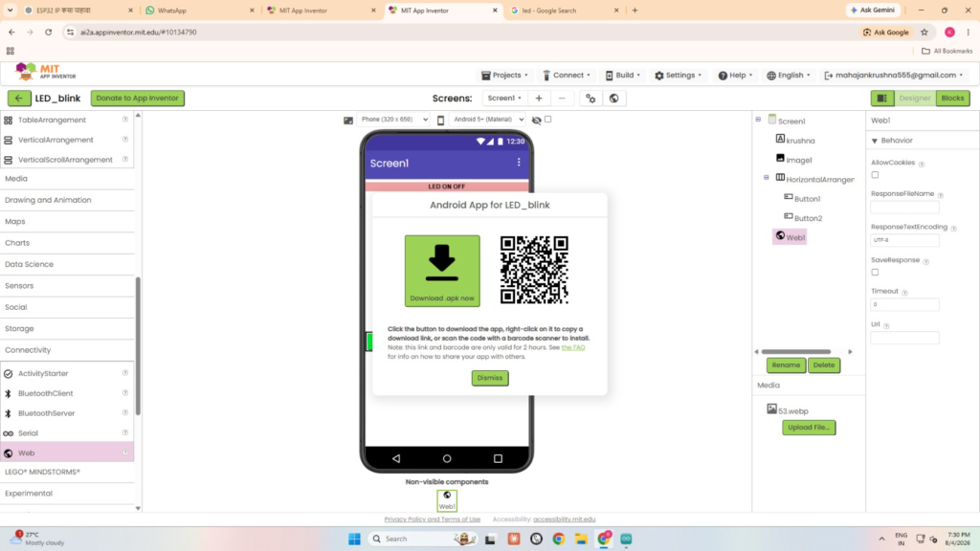
Task: Select VerticalScrollArrangement palette component
Action: (67, 160)
